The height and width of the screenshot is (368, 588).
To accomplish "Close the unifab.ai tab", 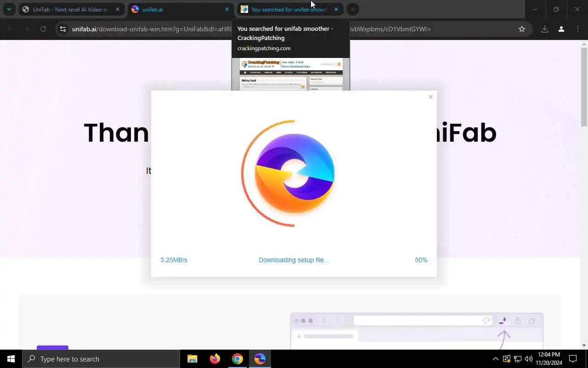I will click(x=227, y=9).
